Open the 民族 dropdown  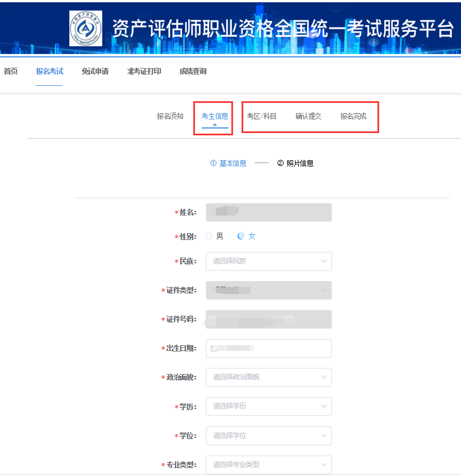click(269, 261)
